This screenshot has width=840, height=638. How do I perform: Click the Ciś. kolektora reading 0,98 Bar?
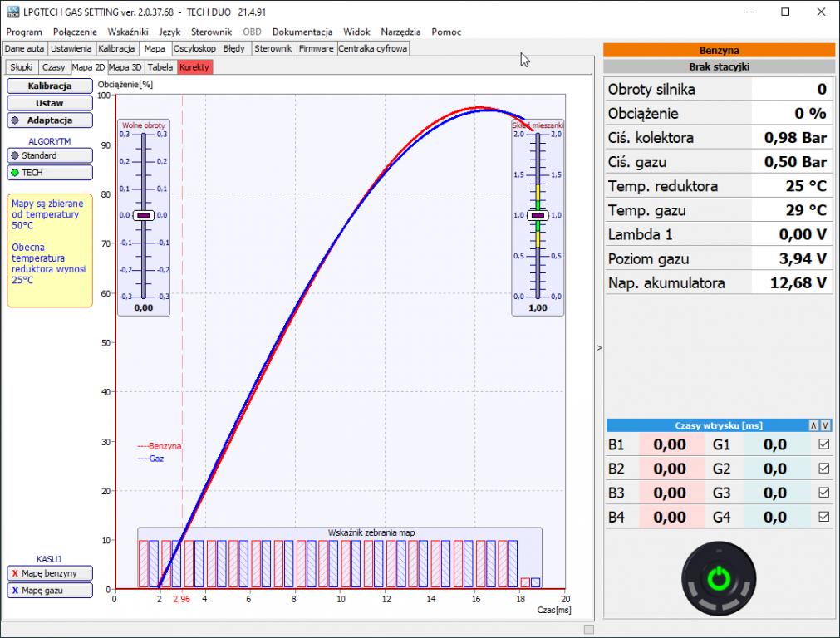pyautogui.click(x=792, y=138)
